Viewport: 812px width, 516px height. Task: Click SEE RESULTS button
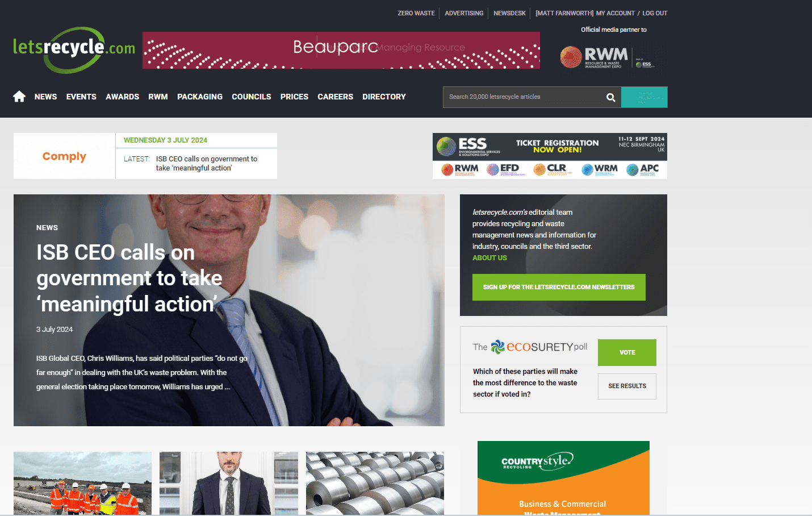coord(627,386)
